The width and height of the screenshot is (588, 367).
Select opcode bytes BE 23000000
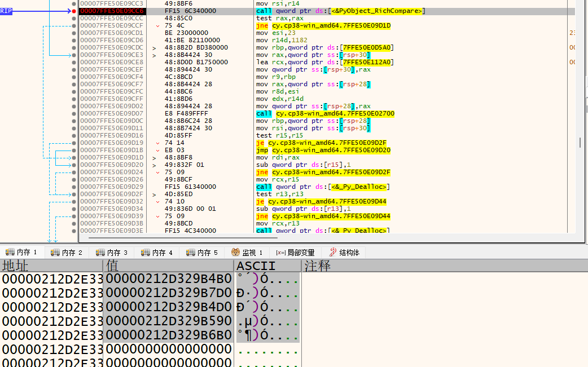[x=186, y=33]
